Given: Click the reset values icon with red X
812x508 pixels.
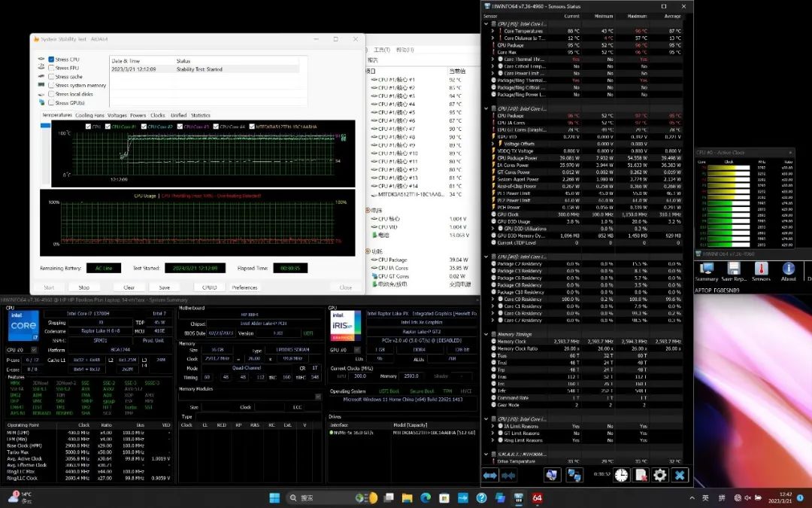Looking at the screenshot, I should [x=641, y=475].
